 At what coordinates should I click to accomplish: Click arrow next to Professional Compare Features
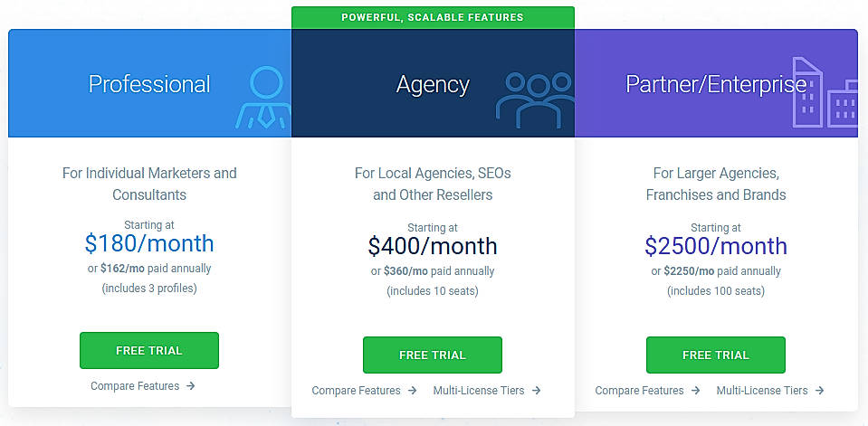pos(190,386)
